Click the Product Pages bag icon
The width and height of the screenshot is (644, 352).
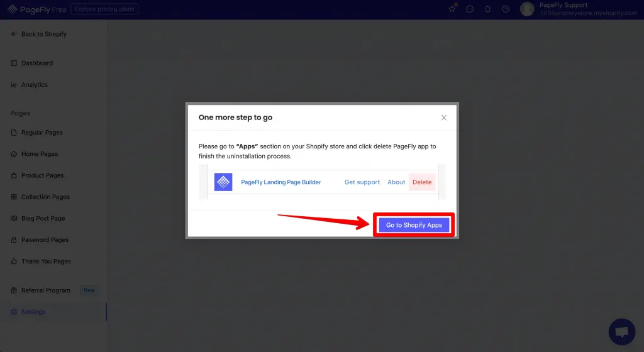[x=14, y=175]
